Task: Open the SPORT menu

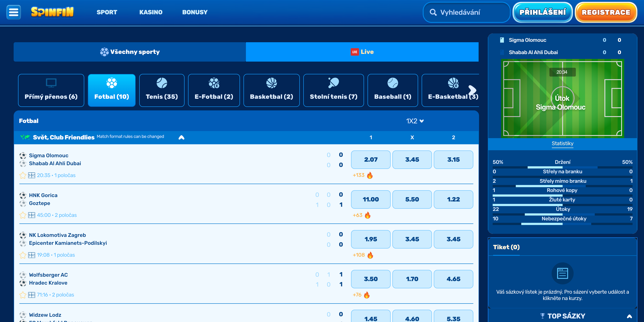Action: pos(107,12)
